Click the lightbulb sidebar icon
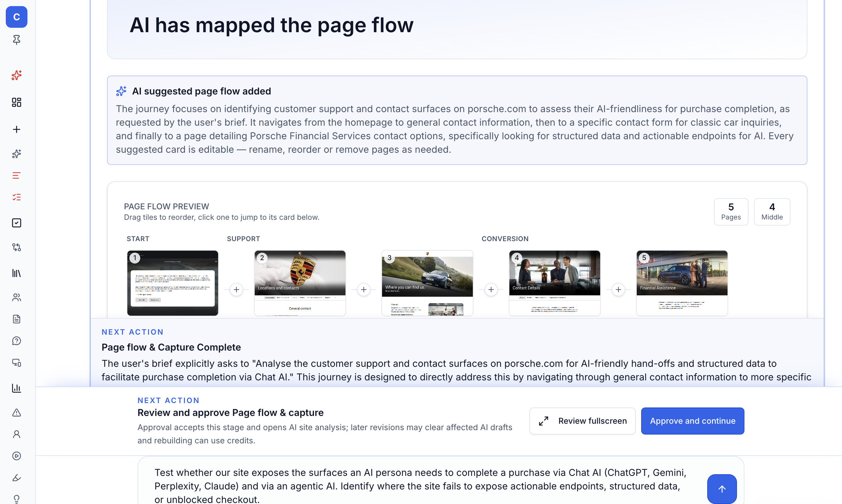This screenshot has height=504, width=842. coord(16,499)
